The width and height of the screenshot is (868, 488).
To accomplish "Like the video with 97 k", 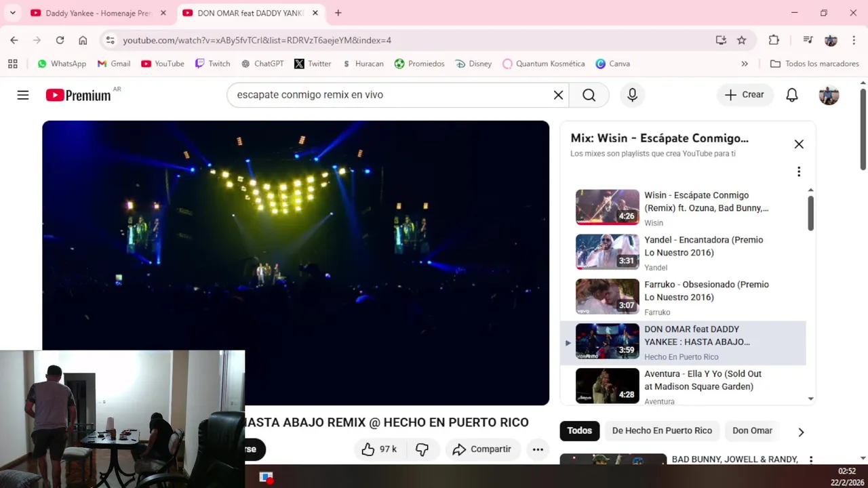I will (380, 449).
